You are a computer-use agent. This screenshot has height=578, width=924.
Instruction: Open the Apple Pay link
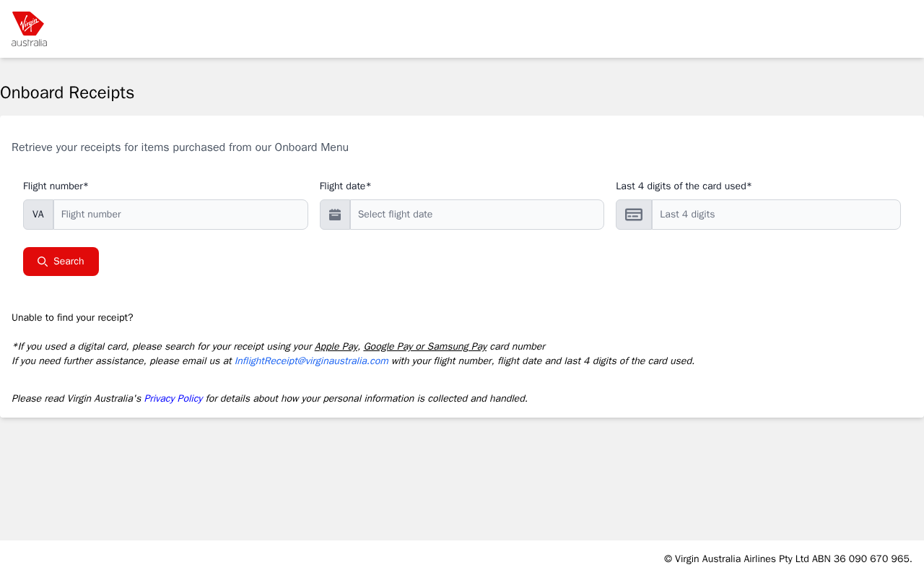[336, 347]
